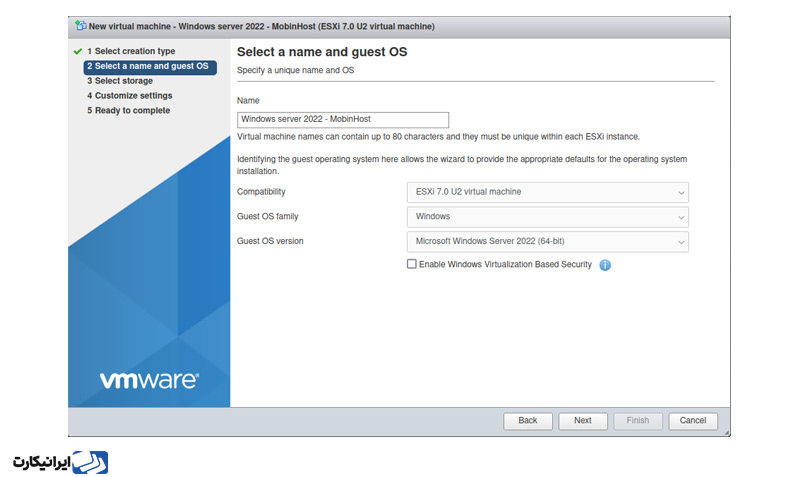Open the Guest OS family dropdown
The height and width of the screenshot is (477, 800).
pyautogui.click(x=547, y=217)
